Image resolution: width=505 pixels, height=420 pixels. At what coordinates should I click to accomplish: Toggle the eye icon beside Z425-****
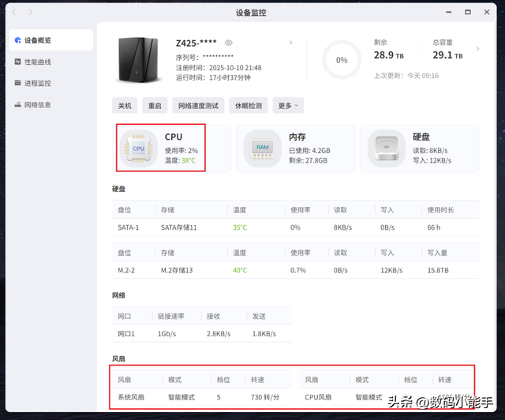click(x=229, y=43)
